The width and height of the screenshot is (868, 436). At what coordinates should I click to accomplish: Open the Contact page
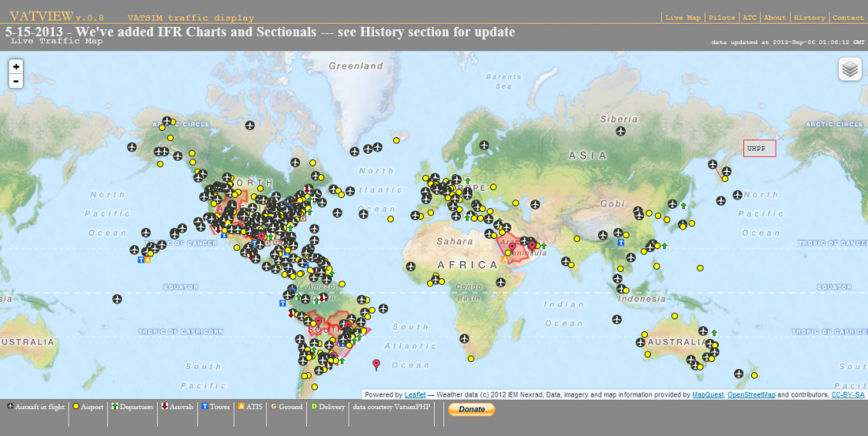click(848, 17)
